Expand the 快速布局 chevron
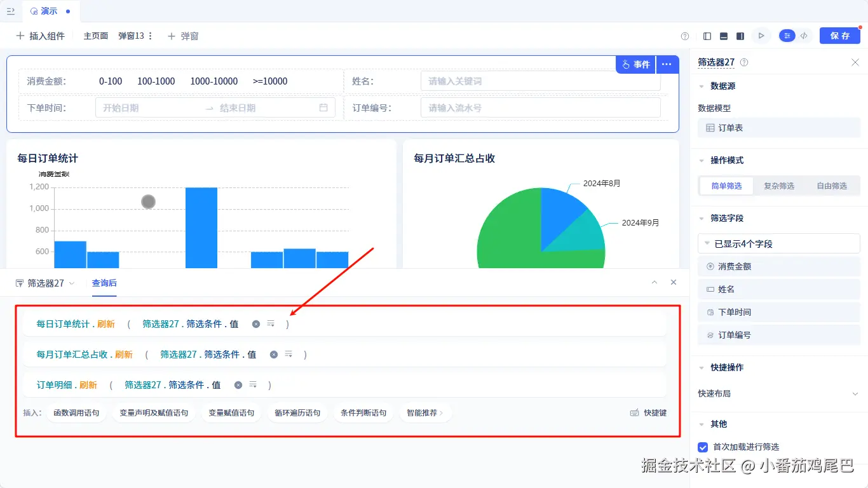Screen dimensions: 868x488 [855, 394]
